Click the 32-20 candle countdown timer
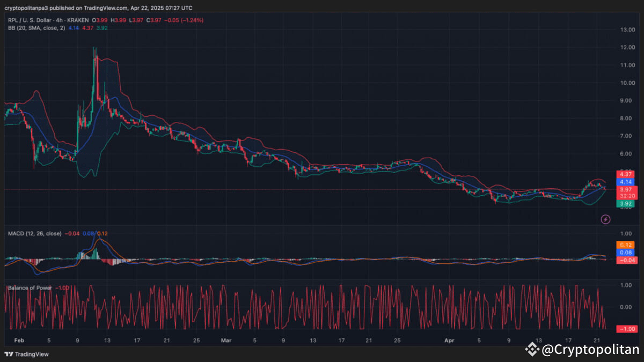Viewport: 644px width, 362px height. [x=625, y=196]
